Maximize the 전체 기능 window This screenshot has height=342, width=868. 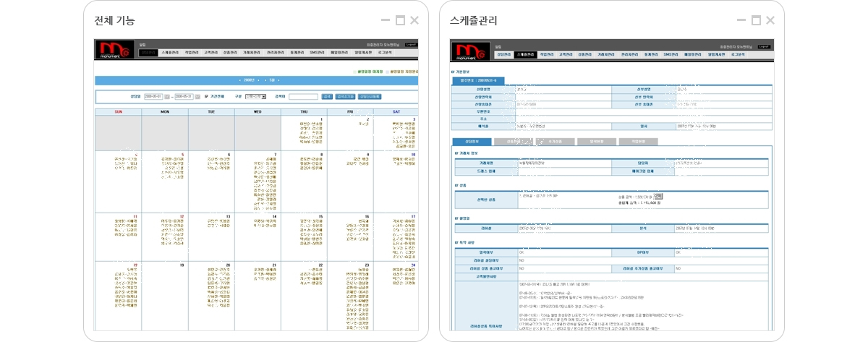click(400, 20)
